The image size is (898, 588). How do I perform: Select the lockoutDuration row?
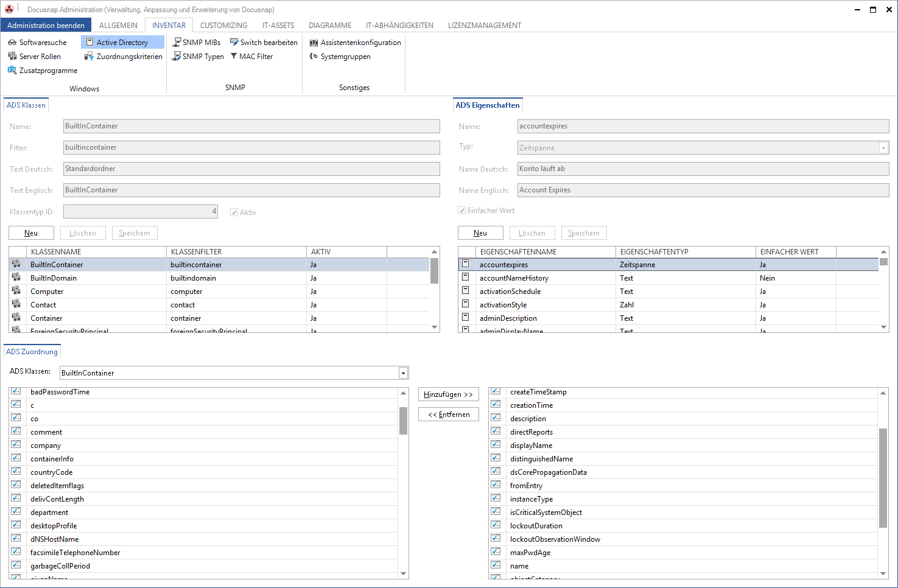(x=683, y=526)
